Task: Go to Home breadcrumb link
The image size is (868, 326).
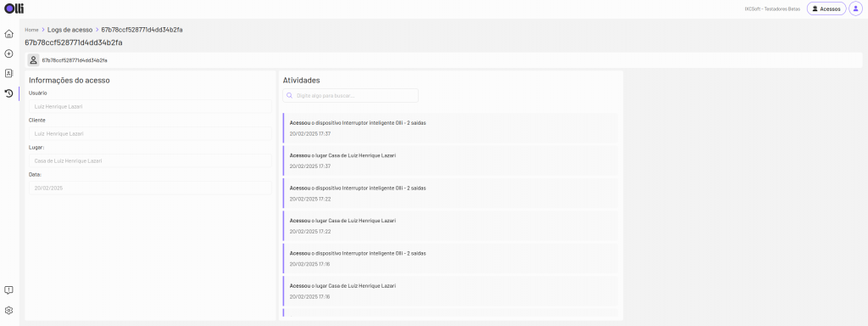Action: pyautogui.click(x=31, y=30)
